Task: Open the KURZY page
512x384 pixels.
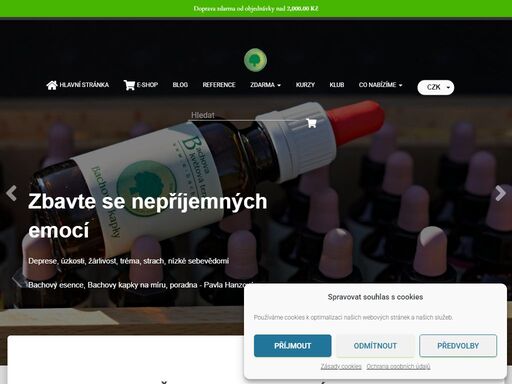Action: click(305, 85)
